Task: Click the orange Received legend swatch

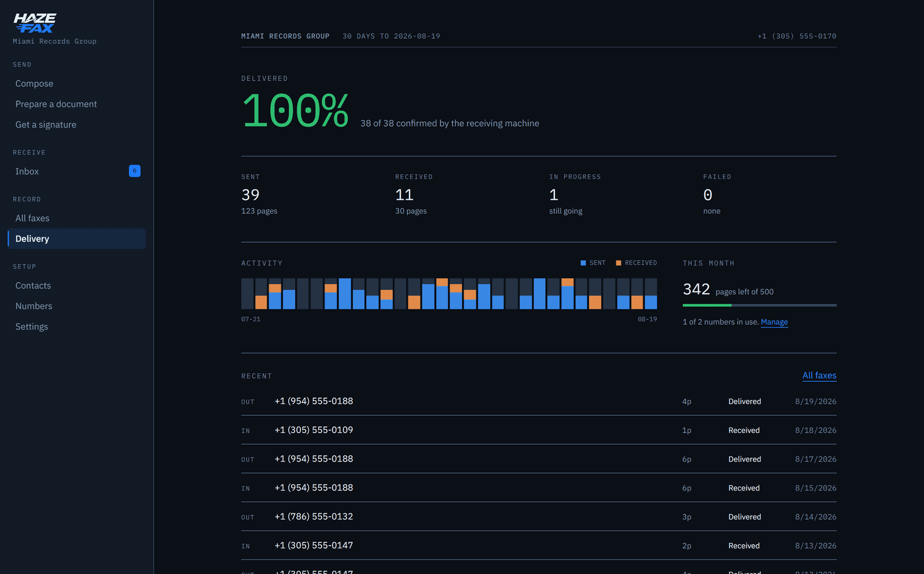Action: pyautogui.click(x=619, y=263)
